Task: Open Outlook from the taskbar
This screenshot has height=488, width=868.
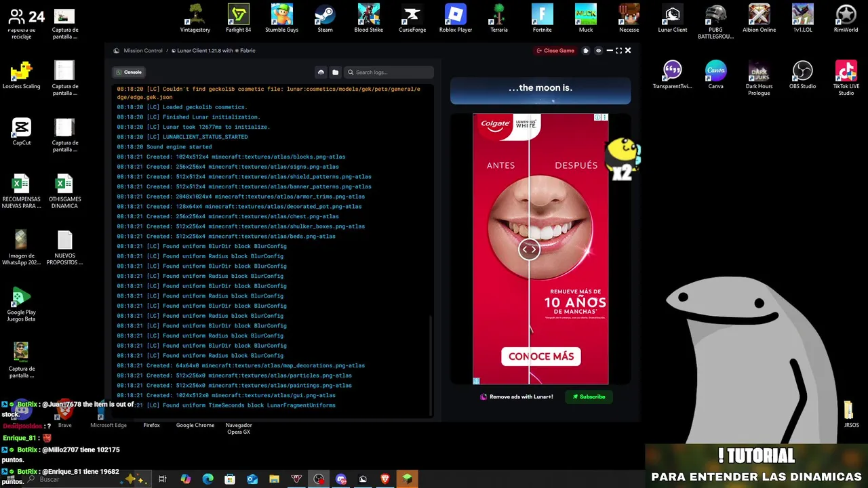Action: coord(252,479)
